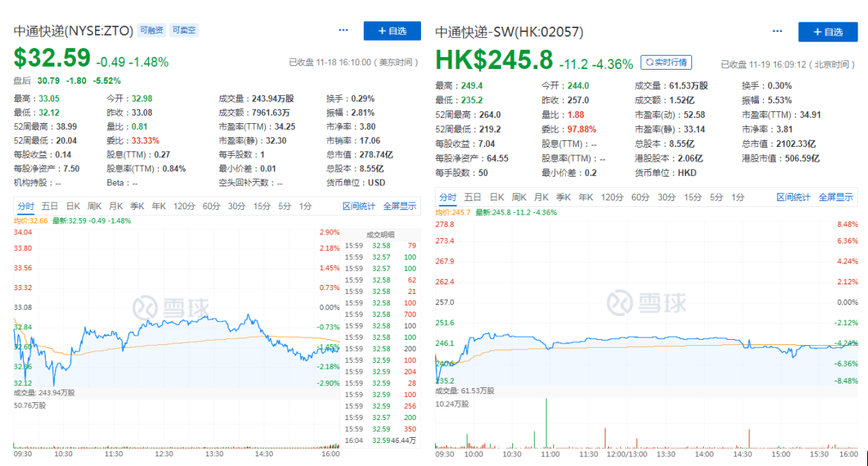Open more options for NYSE:ZTO
Image resolution: width=868 pixels, height=466 pixels.
pos(343,30)
